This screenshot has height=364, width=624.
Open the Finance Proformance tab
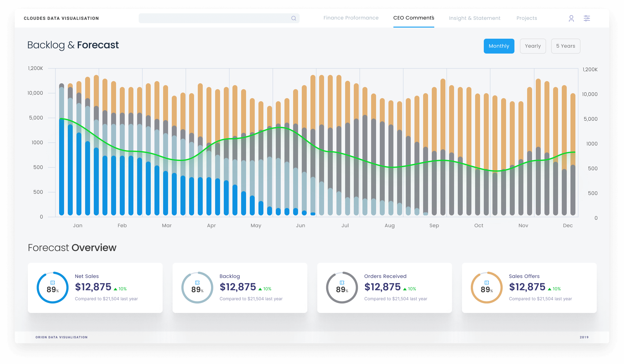point(351,18)
